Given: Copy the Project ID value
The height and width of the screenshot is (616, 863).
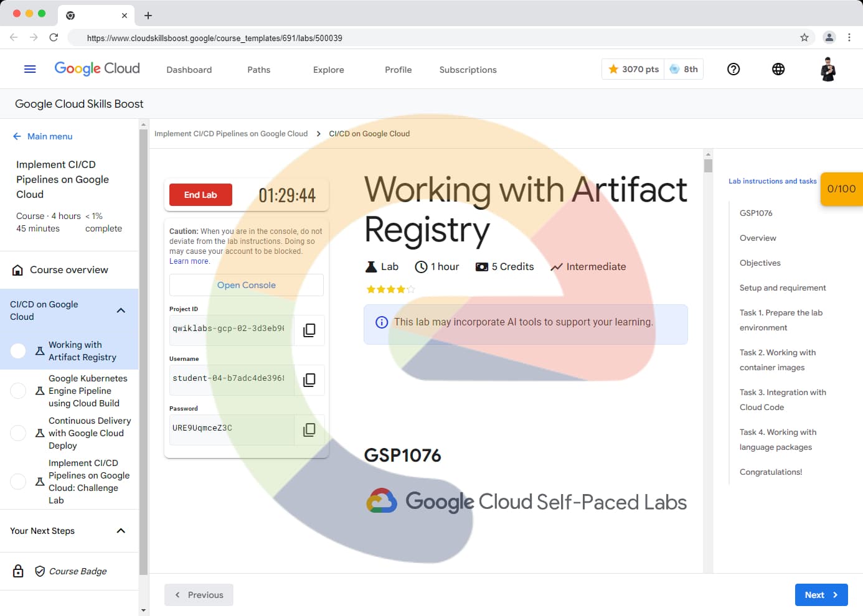Looking at the screenshot, I should (309, 330).
